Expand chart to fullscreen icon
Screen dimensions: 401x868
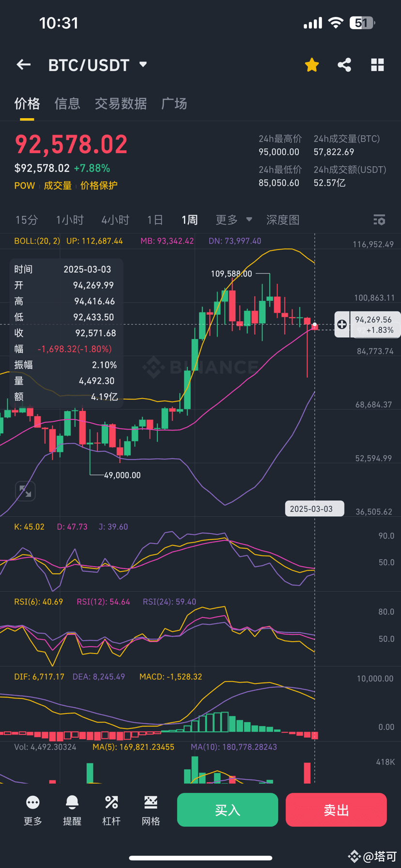click(x=25, y=491)
